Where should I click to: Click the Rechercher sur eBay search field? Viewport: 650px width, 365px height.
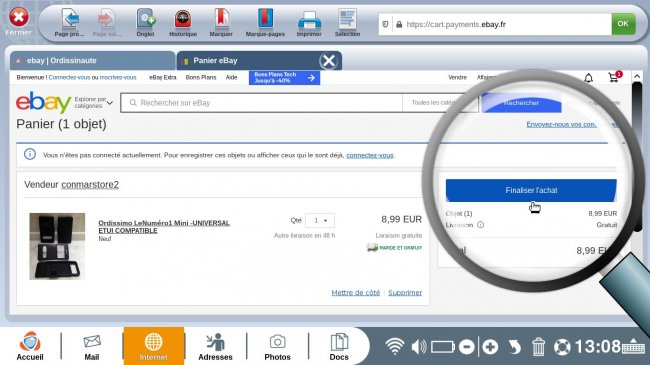(262, 102)
